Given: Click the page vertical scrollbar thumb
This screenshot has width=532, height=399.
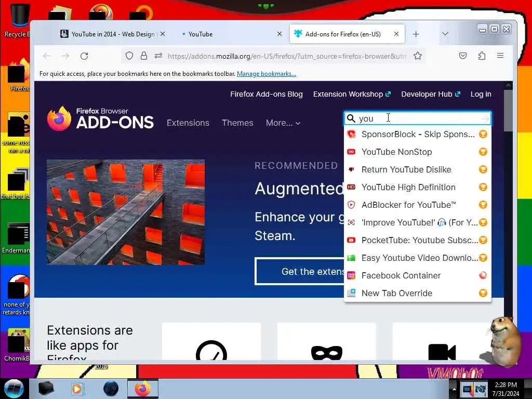Looking at the screenshot, I should tap(508, 110).
